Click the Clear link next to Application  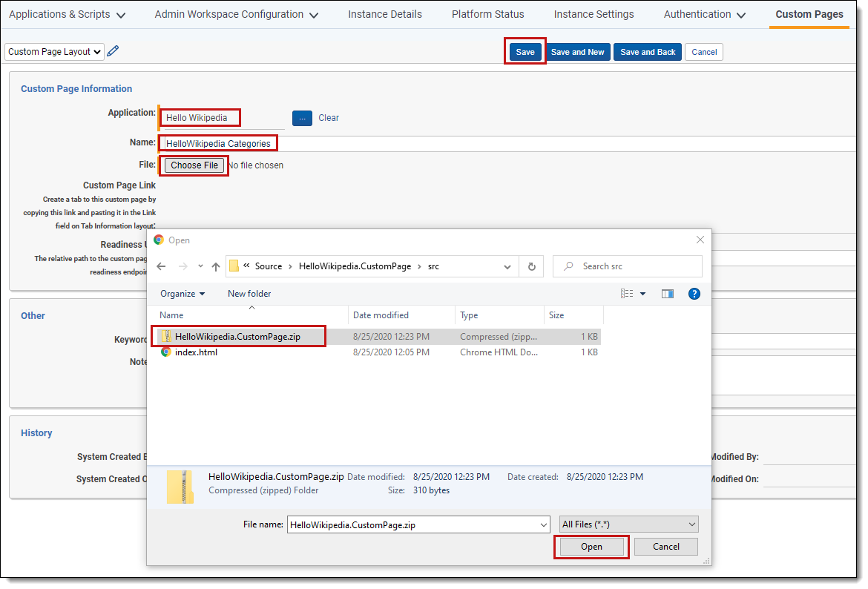[x=328, y=118]
